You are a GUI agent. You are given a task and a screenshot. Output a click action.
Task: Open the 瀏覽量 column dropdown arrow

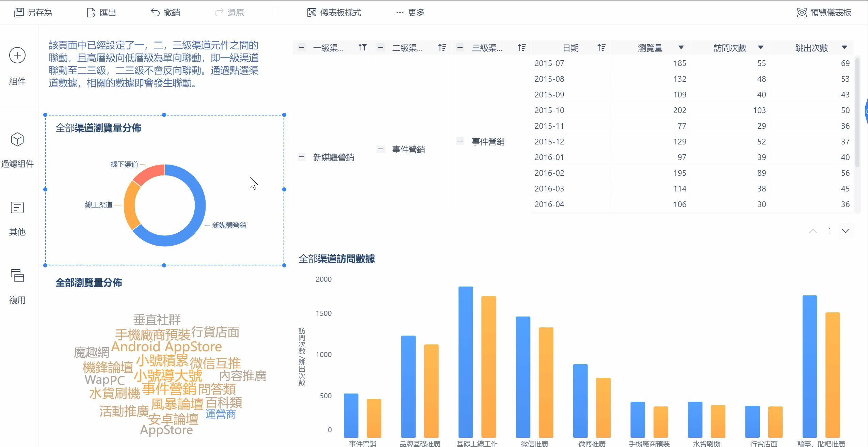tap(681, 47)
